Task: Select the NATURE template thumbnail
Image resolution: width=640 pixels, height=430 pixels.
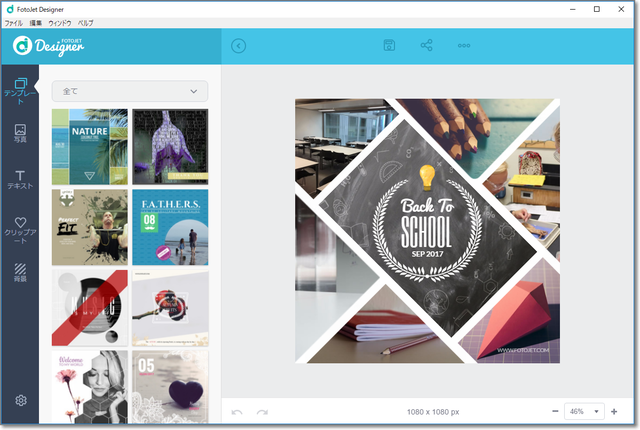Action: pyautogui.click(x=90, y=146)
